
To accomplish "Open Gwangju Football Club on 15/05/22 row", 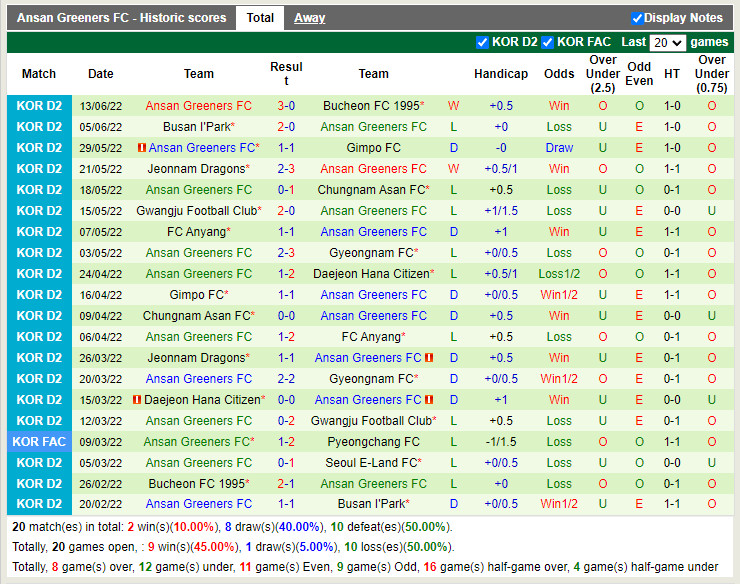I will [x=199, y=211].
